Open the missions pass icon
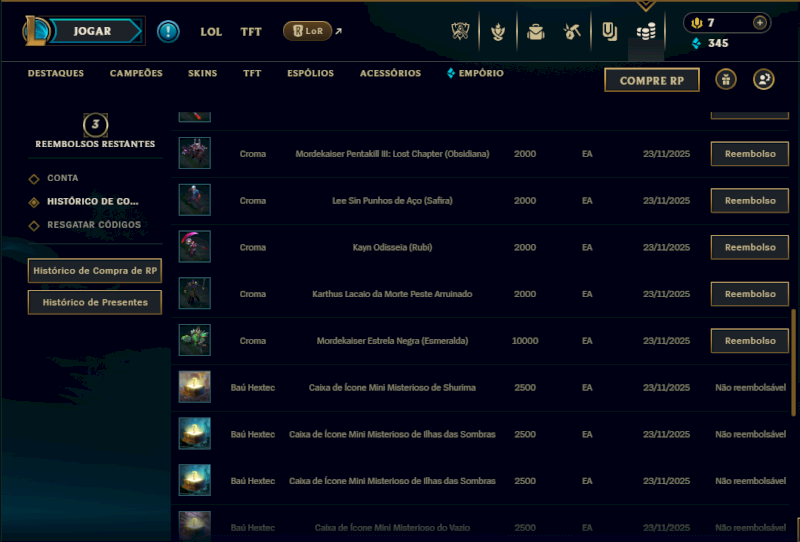Image resolution: width=800 pixels, height=542 pixels. tap(609, 32)
